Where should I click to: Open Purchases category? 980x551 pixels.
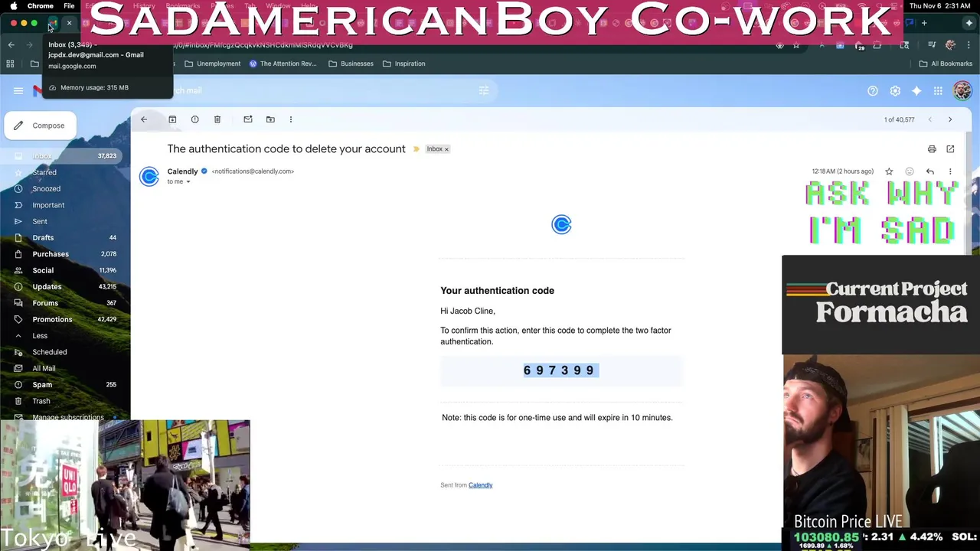61,254
